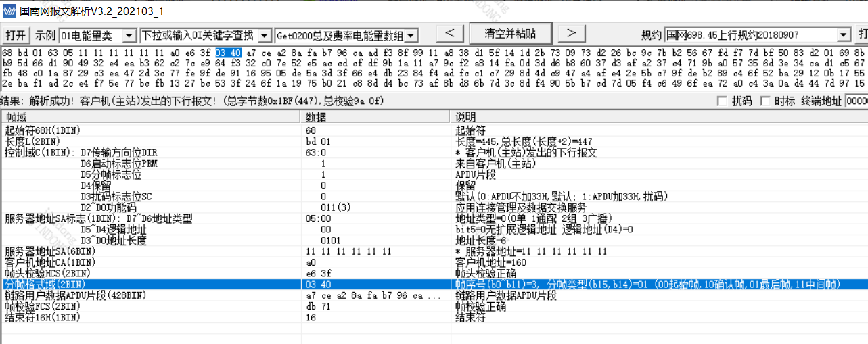Click the next '>' button
Image resolution: width=868 pixels, height=344 pixels.
[571, 33]
